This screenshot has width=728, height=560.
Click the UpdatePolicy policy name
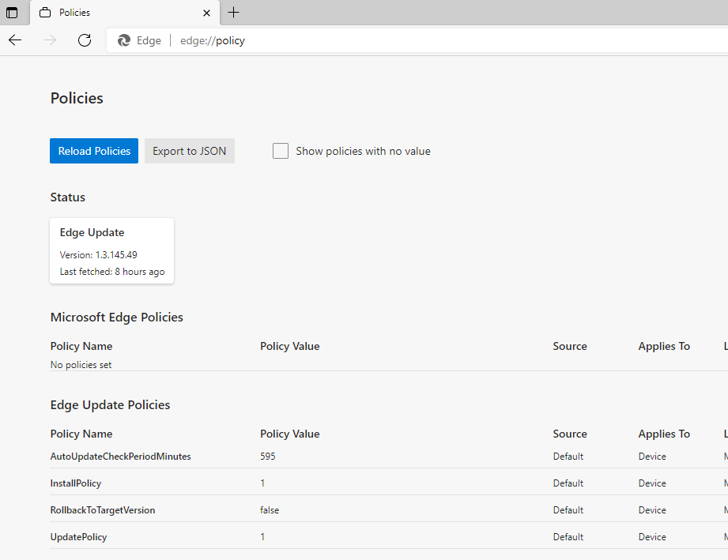pyautogui.click(x=78, y=537)
